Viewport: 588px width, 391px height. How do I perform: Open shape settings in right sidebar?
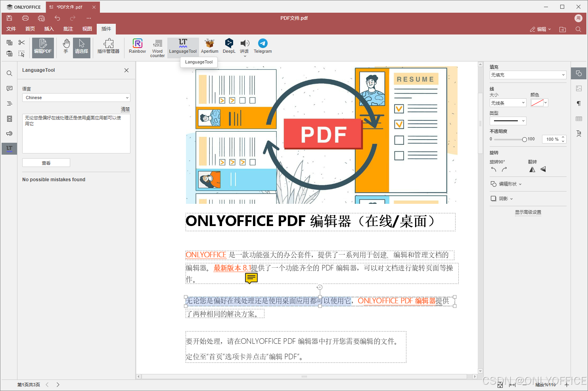(579, 73)
